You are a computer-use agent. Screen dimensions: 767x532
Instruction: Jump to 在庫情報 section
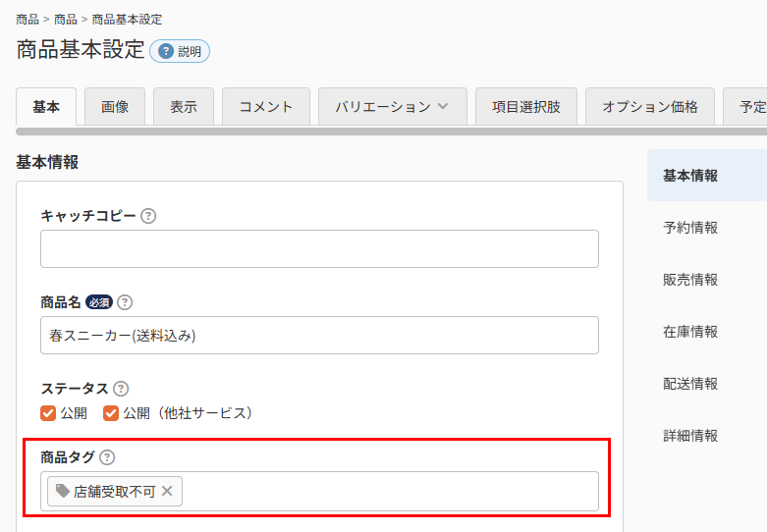(690, 332)
